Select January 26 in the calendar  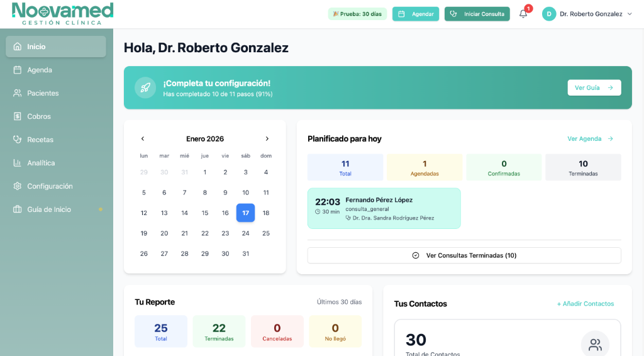(x=144, y=253)
